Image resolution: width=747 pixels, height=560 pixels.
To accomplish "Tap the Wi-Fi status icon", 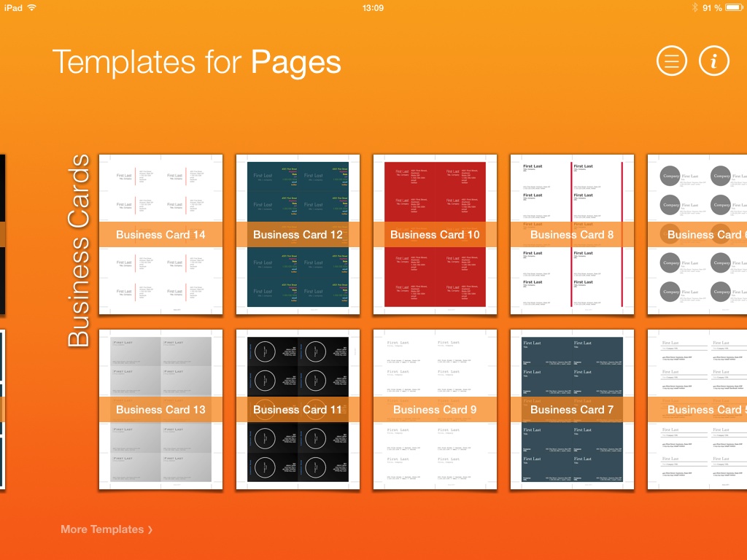I will (x=31, y=7).
